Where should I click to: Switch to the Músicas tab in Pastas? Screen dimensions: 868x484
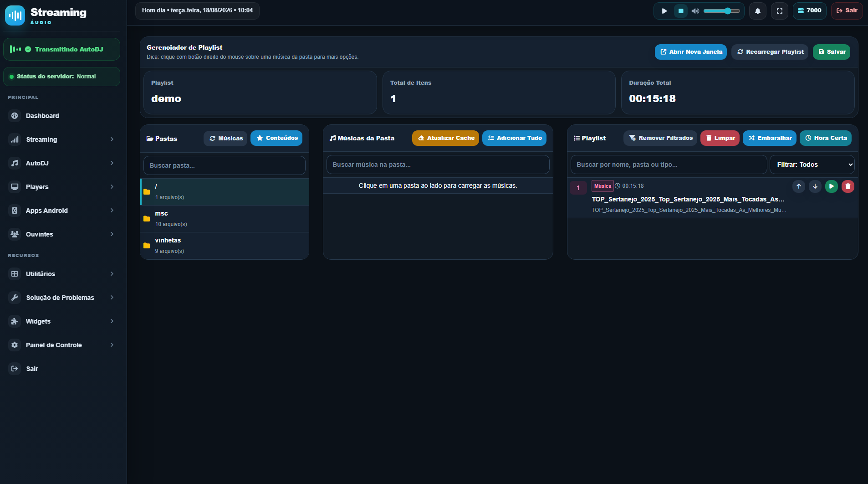pos(225,139)
